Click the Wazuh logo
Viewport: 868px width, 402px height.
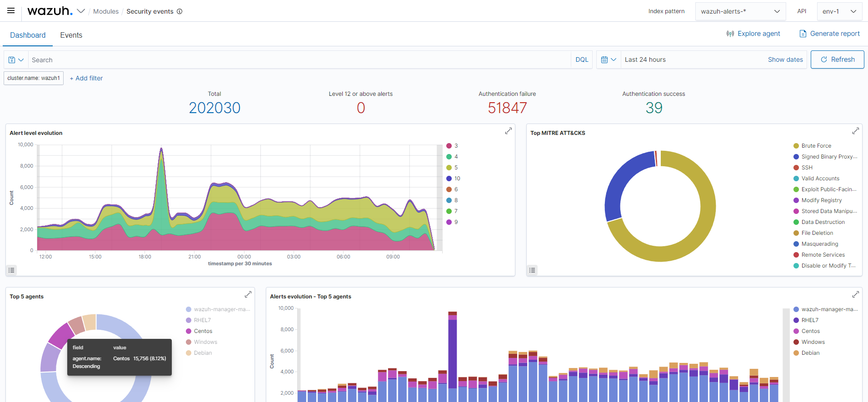(x=50, y=11)
